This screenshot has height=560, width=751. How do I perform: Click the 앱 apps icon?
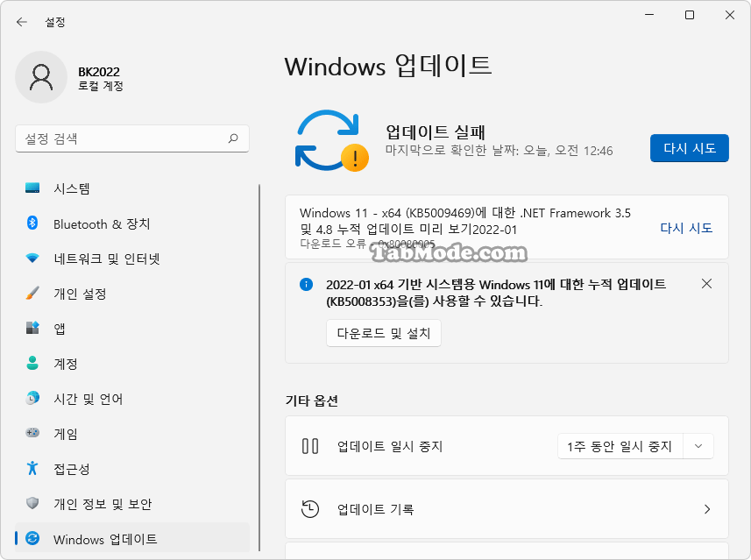(32, 328)
